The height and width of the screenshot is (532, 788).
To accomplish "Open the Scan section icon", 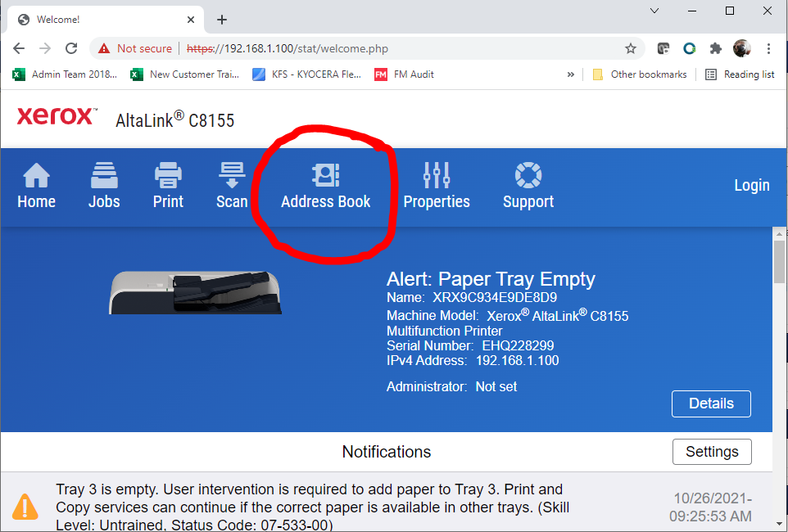I will (x=232, y=175).
